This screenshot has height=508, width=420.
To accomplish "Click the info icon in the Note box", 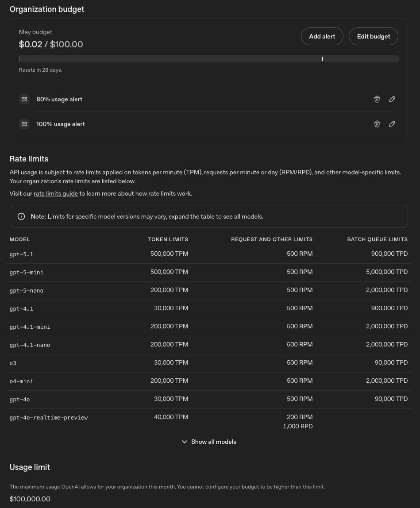I will point(21,216).
